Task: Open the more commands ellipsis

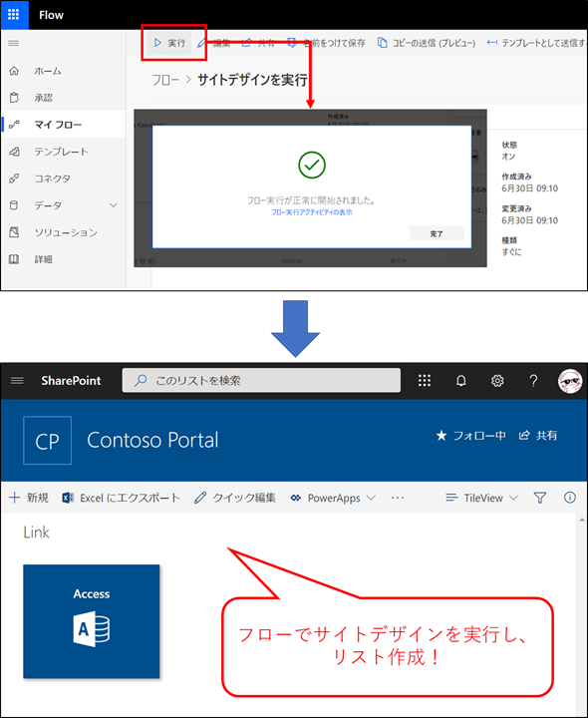Action: [398, 498]
